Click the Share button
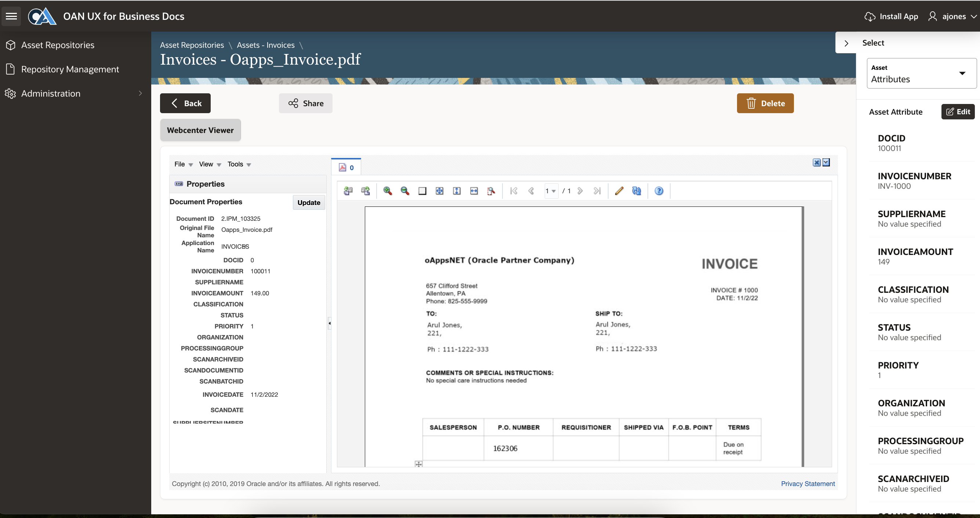The height and width of the screenshot is (518, 980). coord(305,103)
